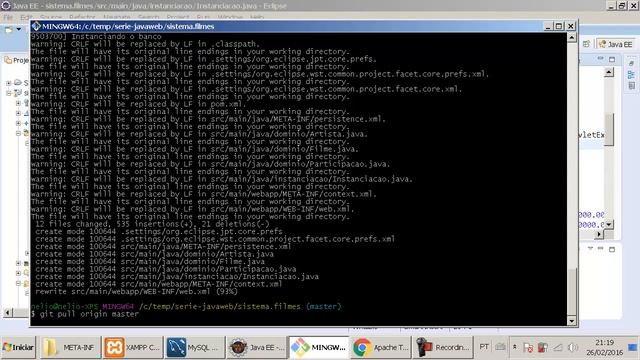
Task: Click the terminal scrollbar down arrow
Action: coord(572,321)
